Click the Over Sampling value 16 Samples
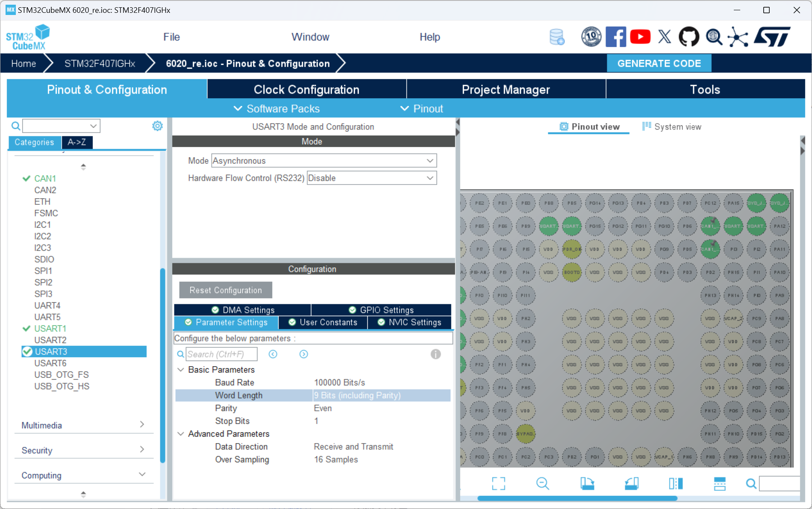Viewport: 812px width, 509px height. tap(336, 459)
